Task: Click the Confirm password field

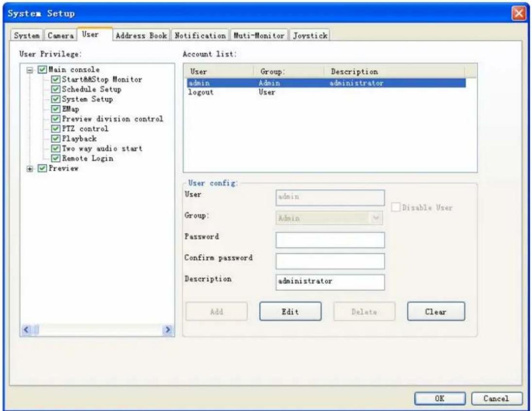Action: (330, 261)
